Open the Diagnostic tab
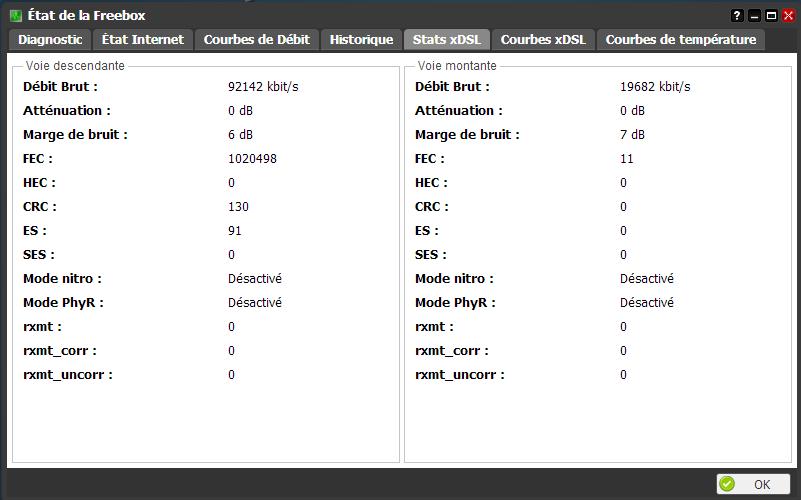The height and width of the screenshot is (500, 801). tap(50, 40)
